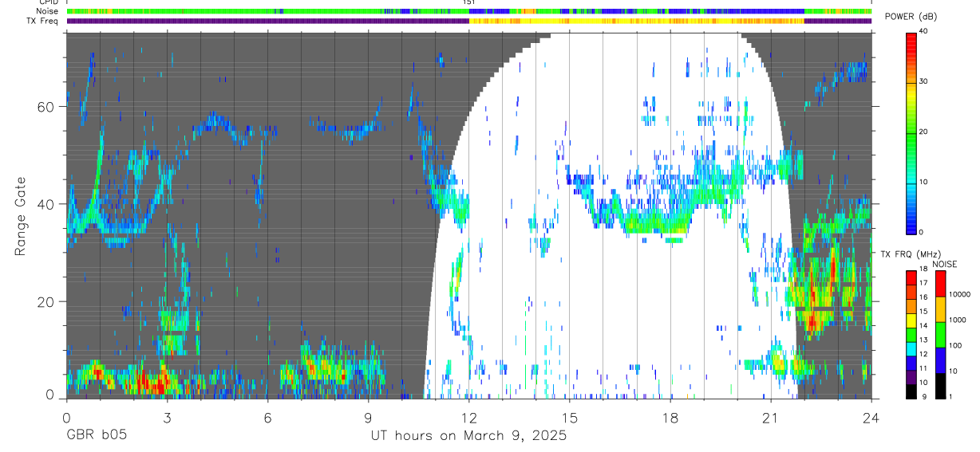
Task: Select the 'POWER (dB)' legend title
Action: [x=910, y=17]
